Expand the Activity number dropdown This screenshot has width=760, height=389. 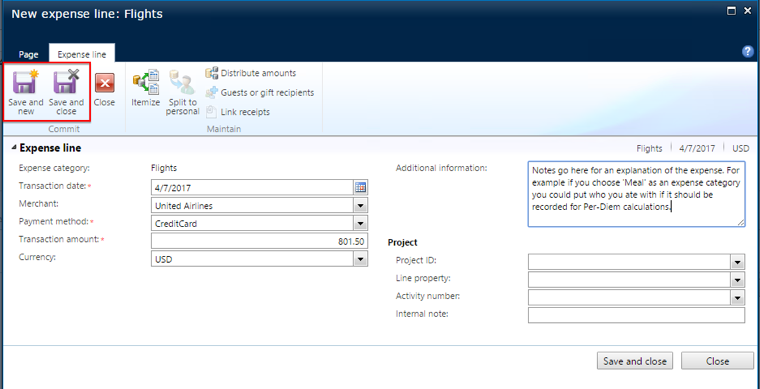click(x=738, y=297)
